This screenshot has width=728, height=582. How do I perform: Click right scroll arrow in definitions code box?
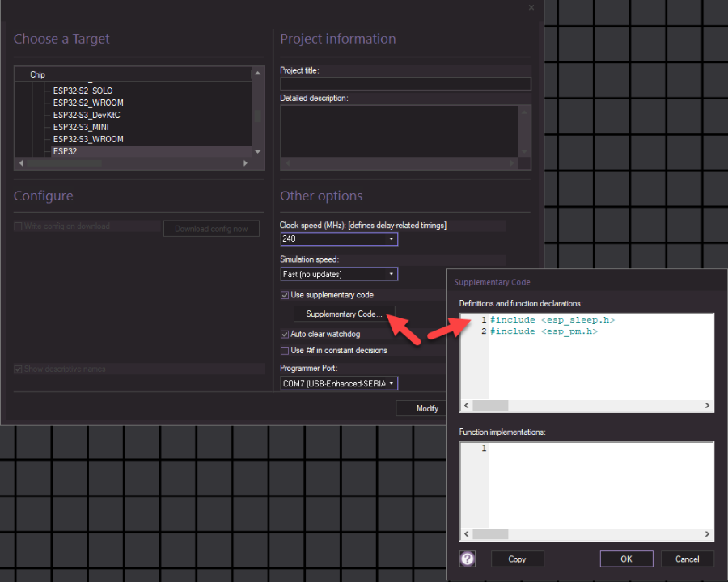pyautogui.click(x=707, y=405)
